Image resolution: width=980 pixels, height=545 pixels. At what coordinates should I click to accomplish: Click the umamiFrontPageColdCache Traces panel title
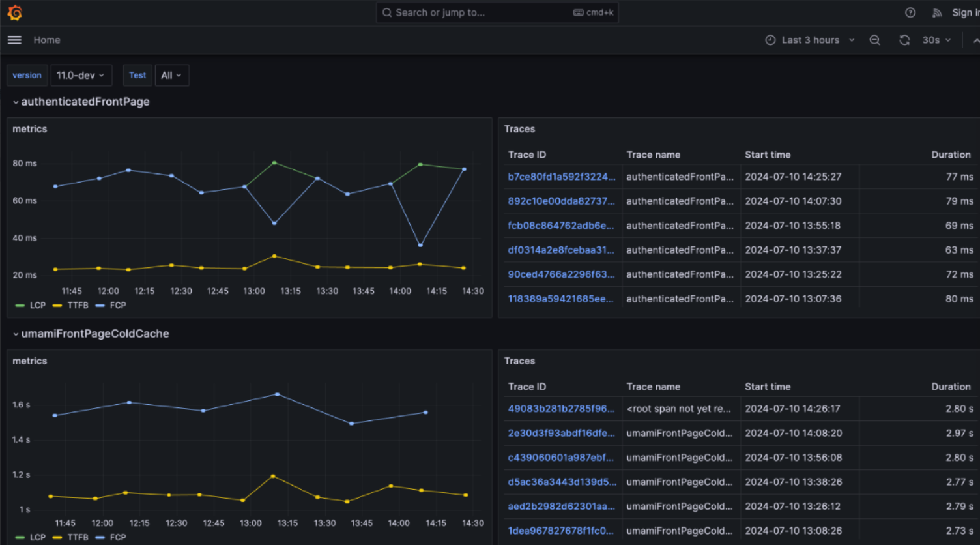519,361
